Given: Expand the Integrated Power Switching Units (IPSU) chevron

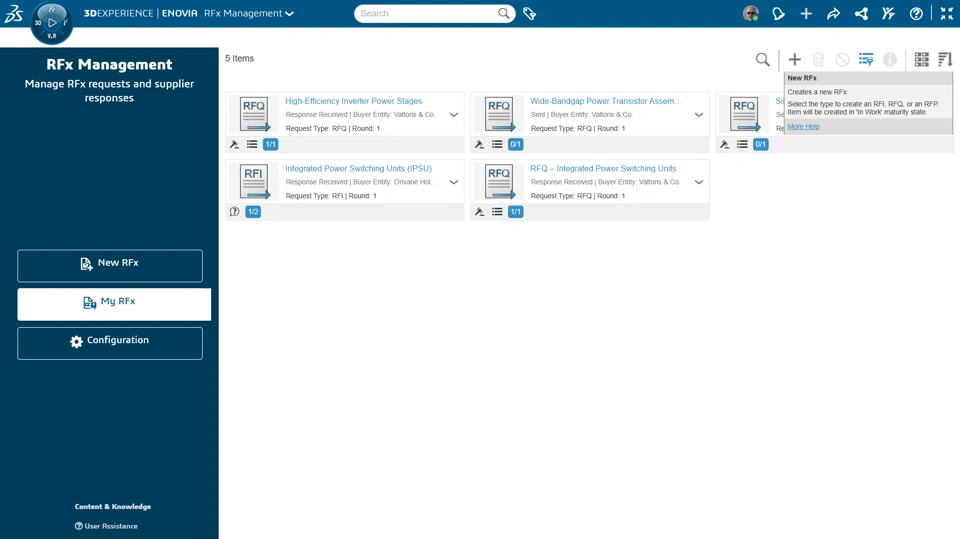Looking at the screenshot, I should (454, 183).
